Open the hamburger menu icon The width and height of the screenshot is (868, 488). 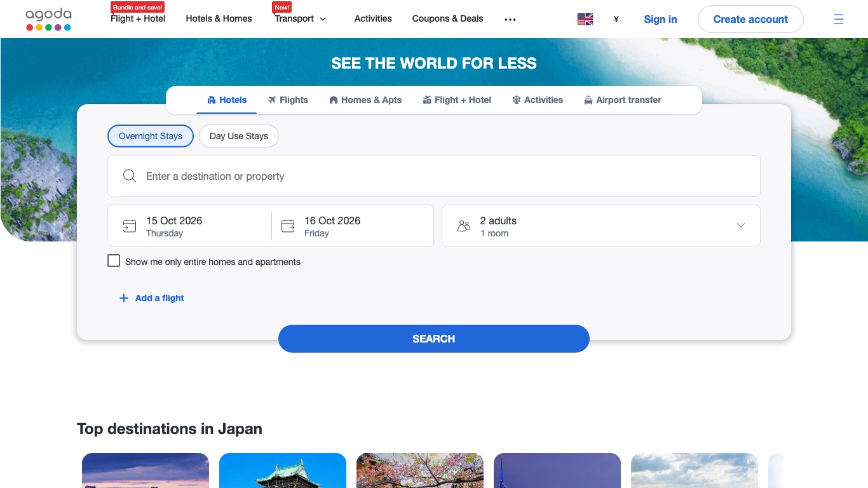click(x=839, y=19)
